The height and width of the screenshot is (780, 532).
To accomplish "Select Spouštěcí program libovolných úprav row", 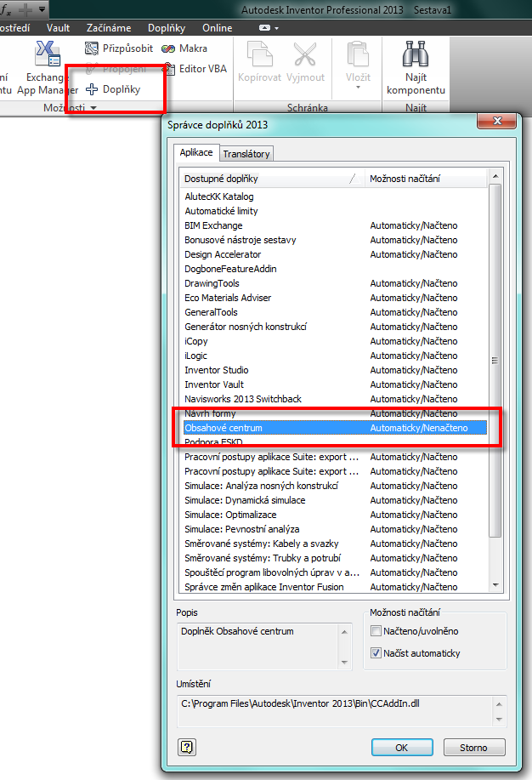I will click(x=334, y=572).
